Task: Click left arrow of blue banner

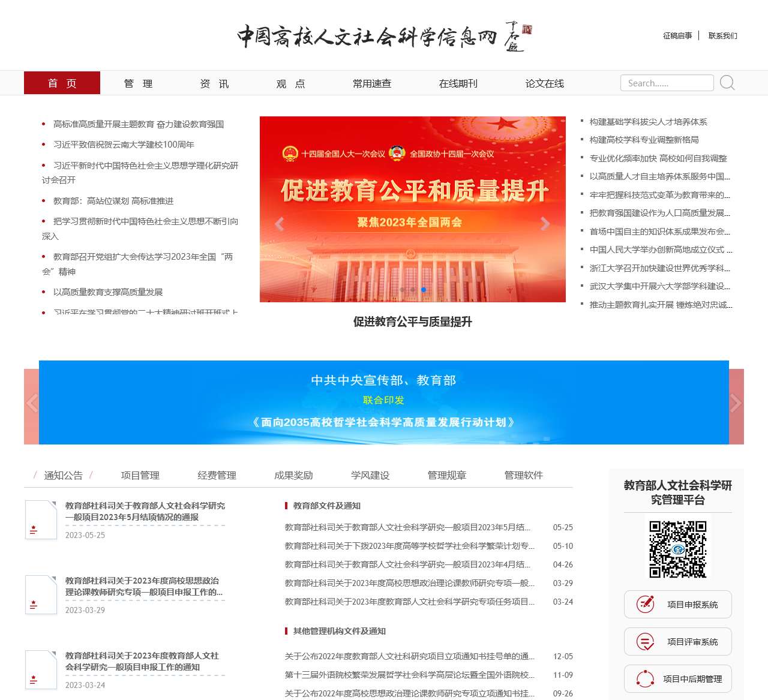Action: (x=32, y=403)
